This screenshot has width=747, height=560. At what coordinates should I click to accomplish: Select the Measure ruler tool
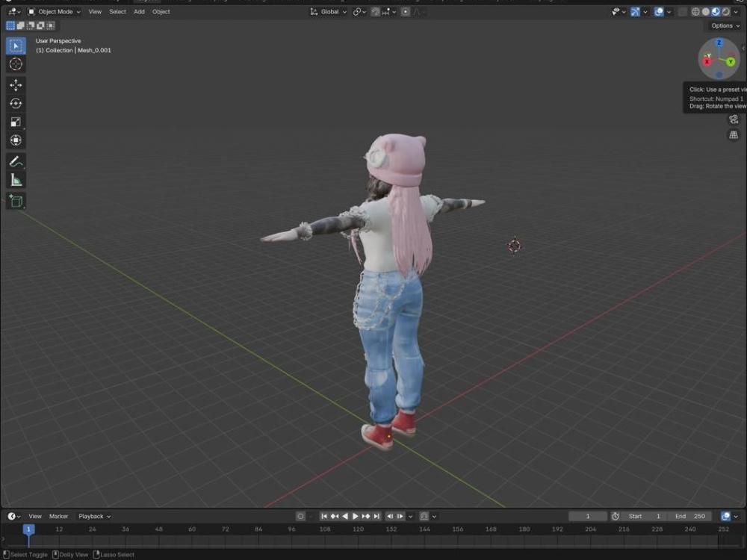tap(16, 180)
